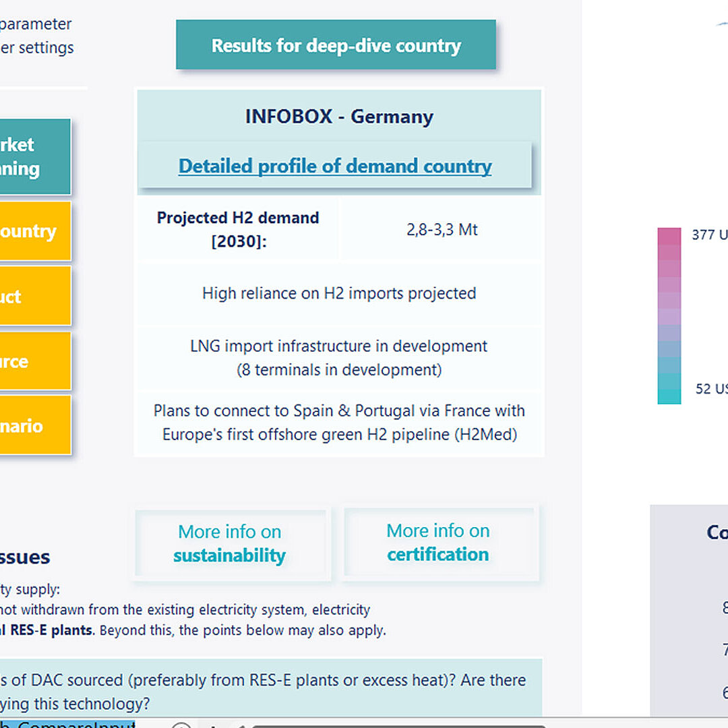The height and width of the screenshot is (728, 728).
Task: Click the H2Med pipeline plans row
Action: tap(339, 423)
